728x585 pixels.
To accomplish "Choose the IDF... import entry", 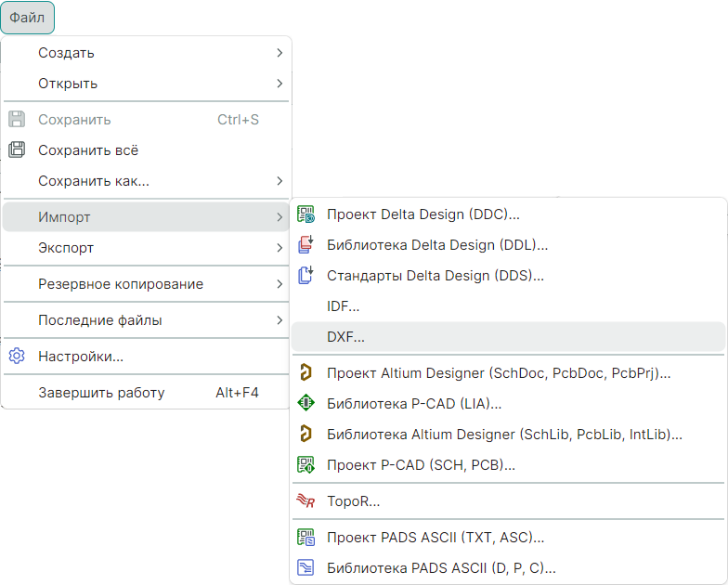I will click(344, 305).
